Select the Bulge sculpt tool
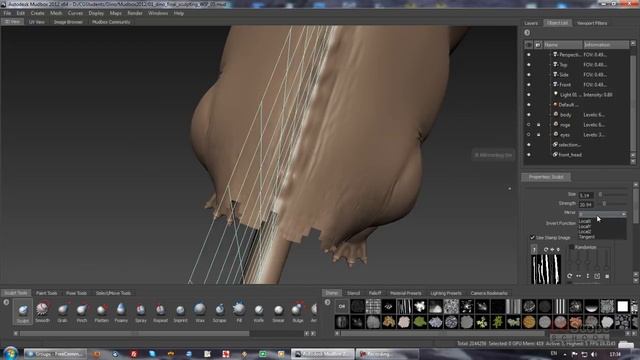 click(298, 312)
